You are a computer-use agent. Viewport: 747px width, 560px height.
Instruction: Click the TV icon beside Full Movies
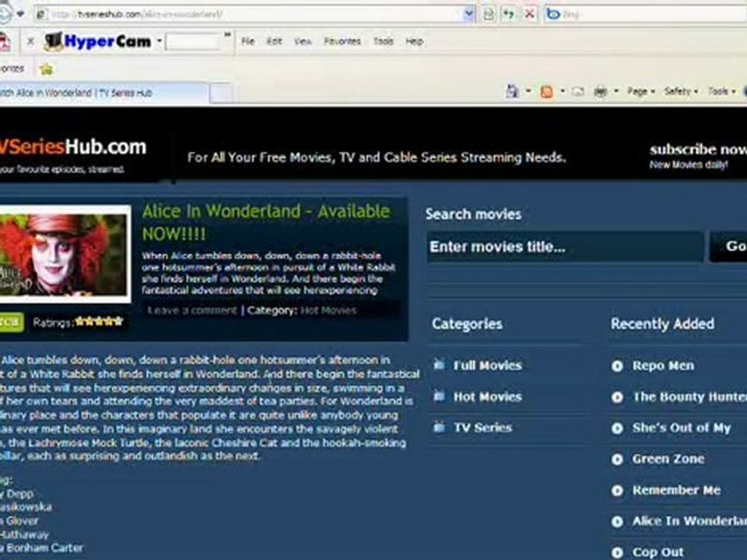coord(439,365)
